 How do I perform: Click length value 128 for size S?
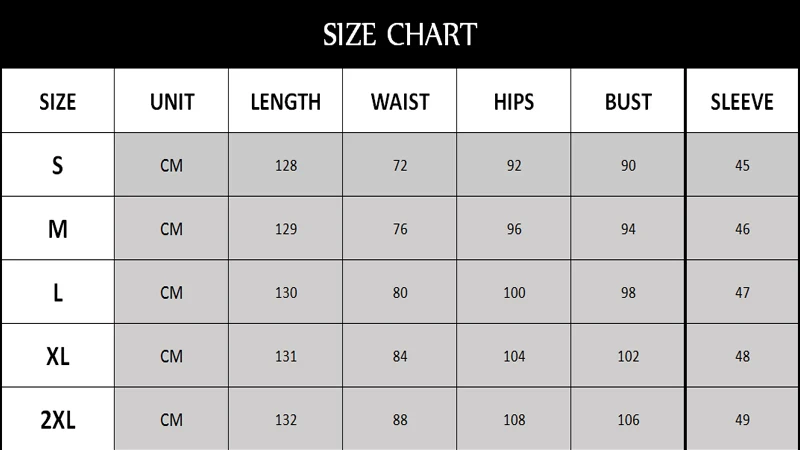click(286, 166)
